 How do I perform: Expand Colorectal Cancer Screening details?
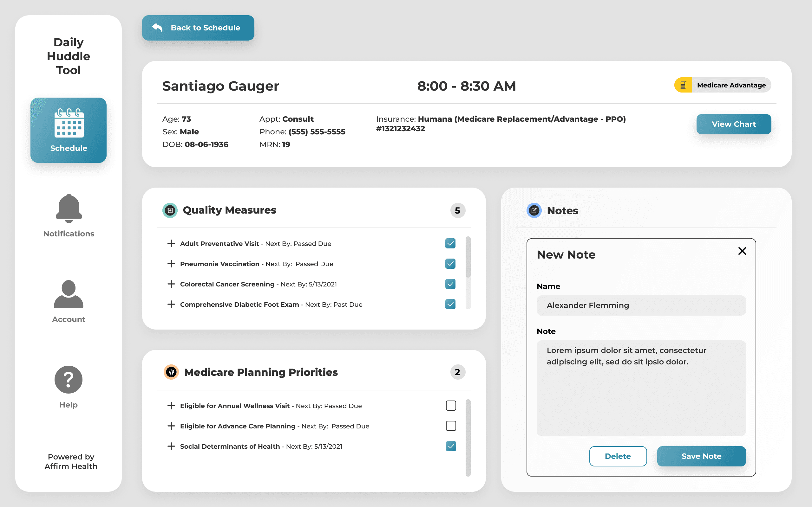pos(171,284)
